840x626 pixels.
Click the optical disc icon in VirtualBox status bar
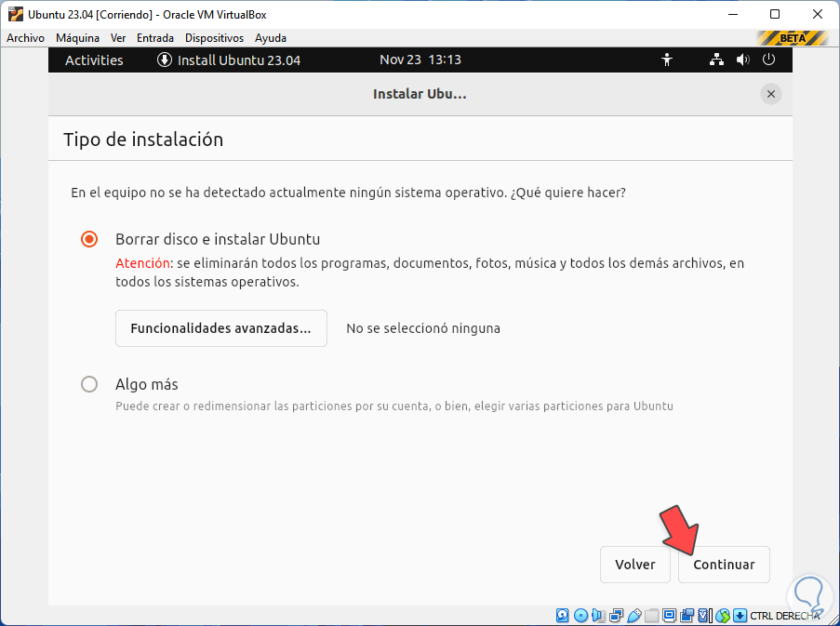(580, 615)
